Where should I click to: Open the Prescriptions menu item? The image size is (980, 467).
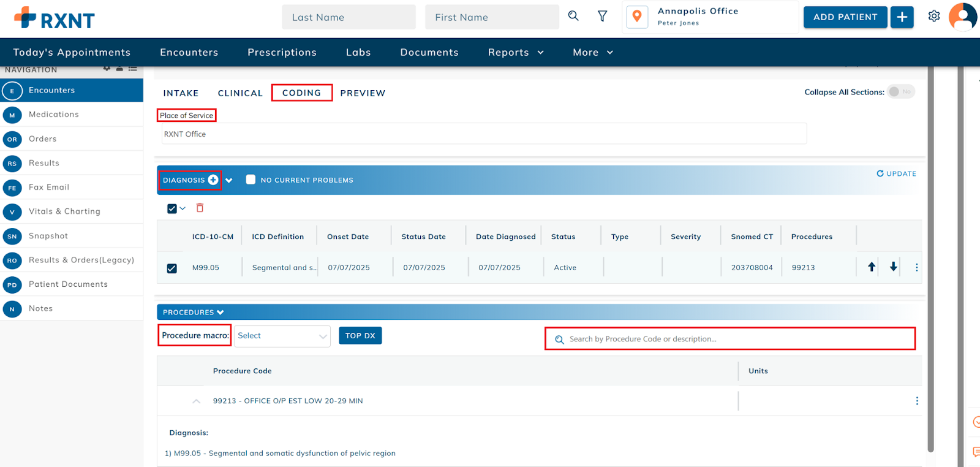pyautogui.click(x=282, y=53)
